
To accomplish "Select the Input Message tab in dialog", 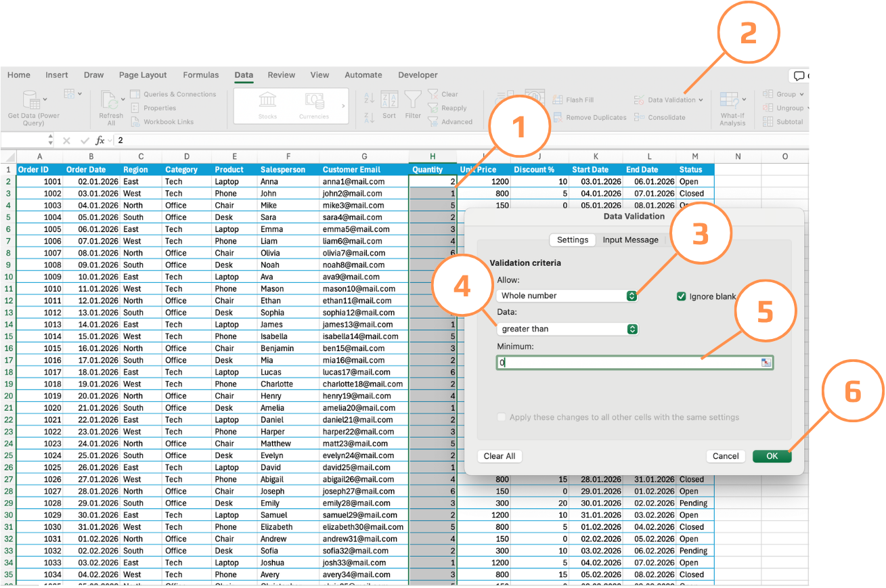I will point(631,240).
